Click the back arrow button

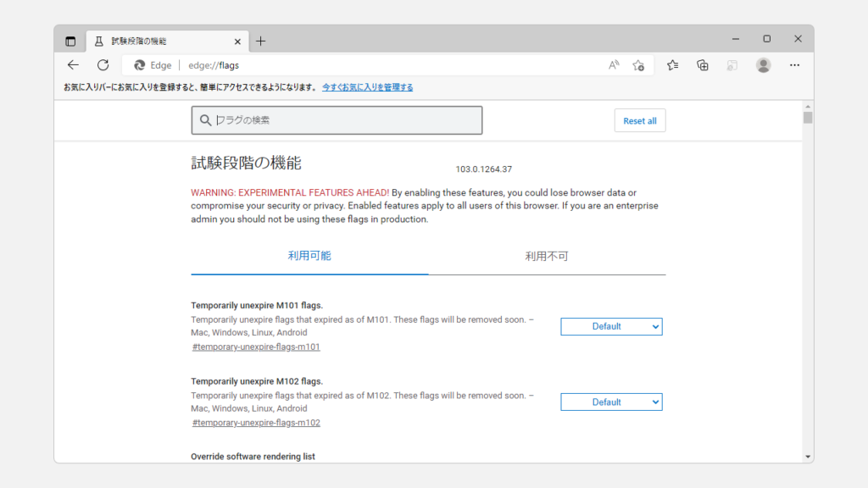click(x=74, y=65)
